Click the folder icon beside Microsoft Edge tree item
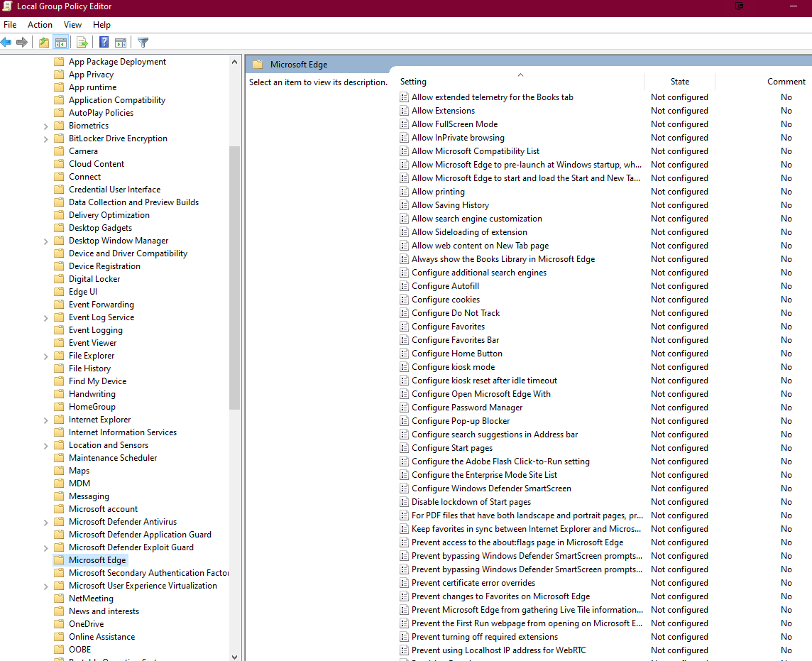Viewport: 812px width, 661px height. pos(59,560)
